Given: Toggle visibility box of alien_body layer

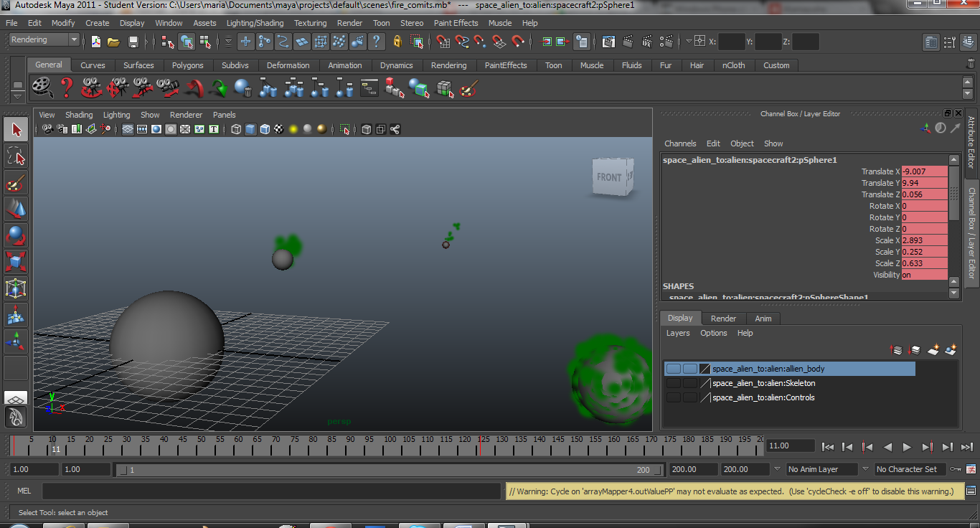Looking at the screenshot, I should [673, 369].
